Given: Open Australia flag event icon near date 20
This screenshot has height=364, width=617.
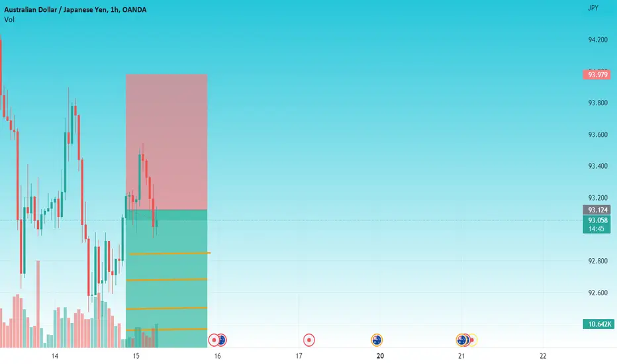Looking at the screenshot, I should (x=377, y=340).
